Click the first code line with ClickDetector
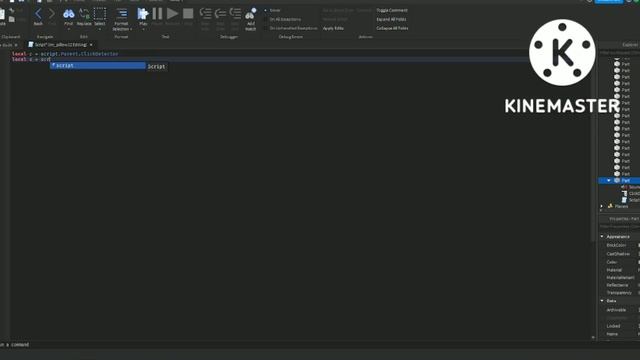This screenshot has height=360, width=640. [65, 53]
